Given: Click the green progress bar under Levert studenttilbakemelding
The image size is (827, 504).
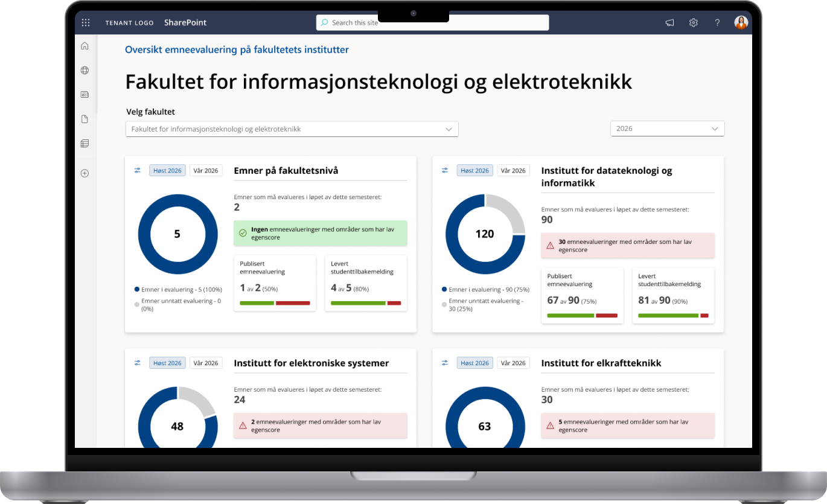Looking at the screenshot, I should [357, 304].
